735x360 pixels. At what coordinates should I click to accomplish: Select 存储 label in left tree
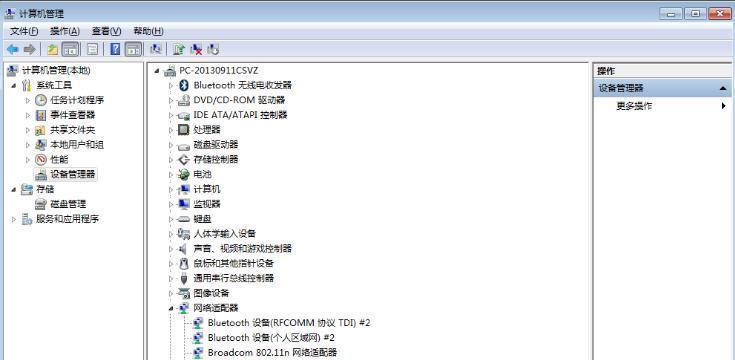[45, 189]
